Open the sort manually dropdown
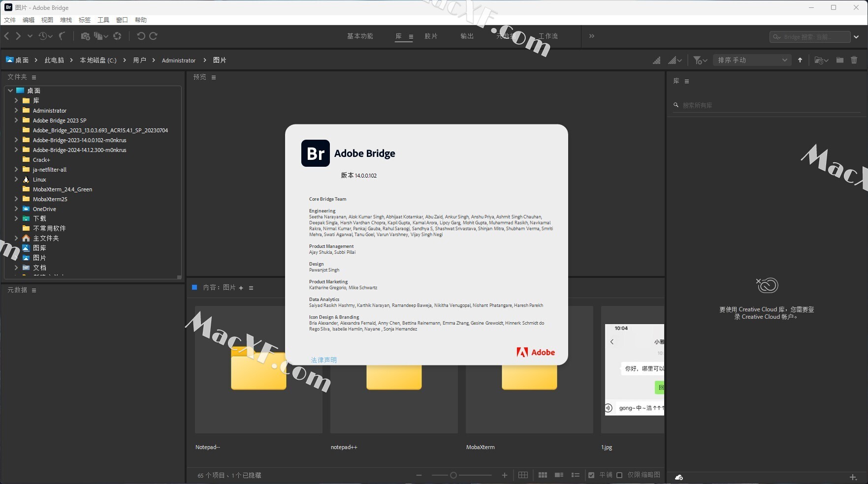The width and height of the screenshot is (868, 484). (x=752, y=60)
